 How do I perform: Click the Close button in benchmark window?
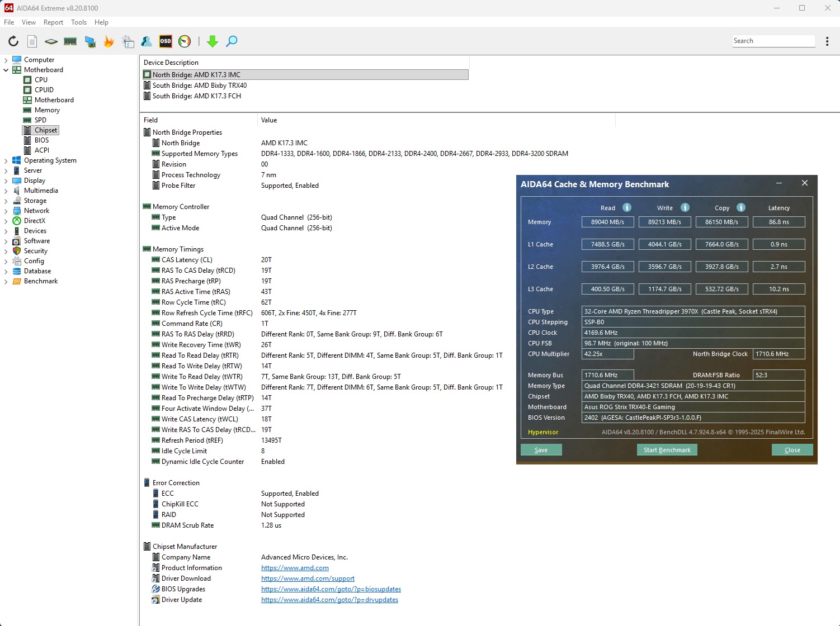(792, 450)
